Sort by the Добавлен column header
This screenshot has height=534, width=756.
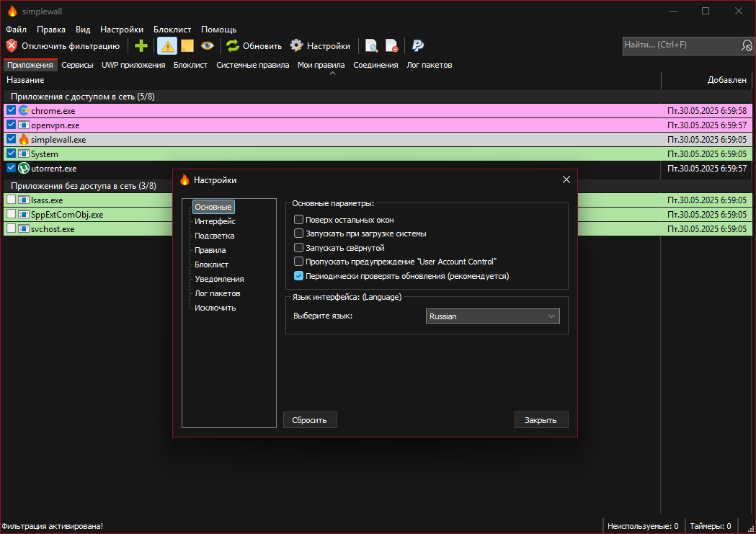tap(706, 80)
